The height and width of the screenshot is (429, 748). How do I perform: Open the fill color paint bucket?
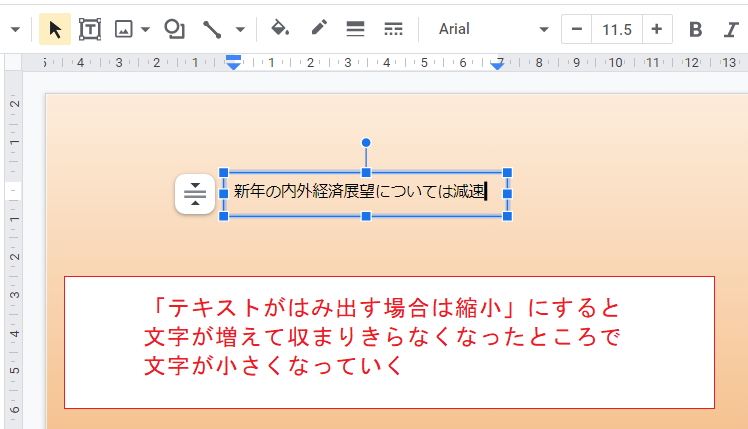[280, 29]
